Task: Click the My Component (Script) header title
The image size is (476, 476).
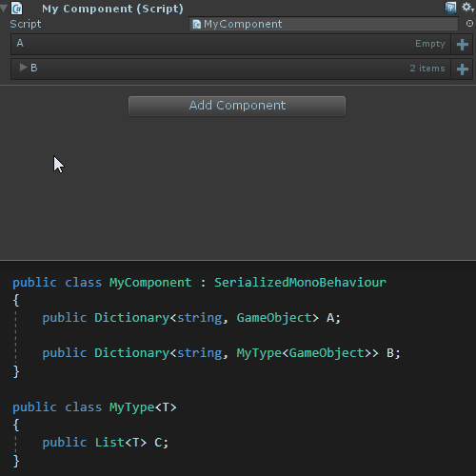Action: coord(112,9)
